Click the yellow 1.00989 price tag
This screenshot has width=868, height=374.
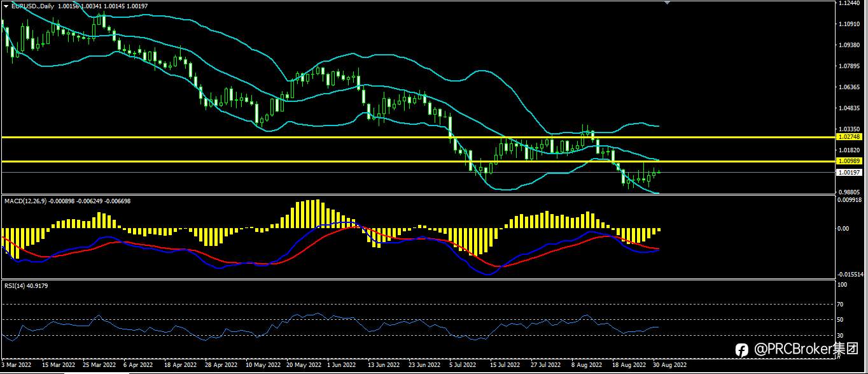click(850, 162)
